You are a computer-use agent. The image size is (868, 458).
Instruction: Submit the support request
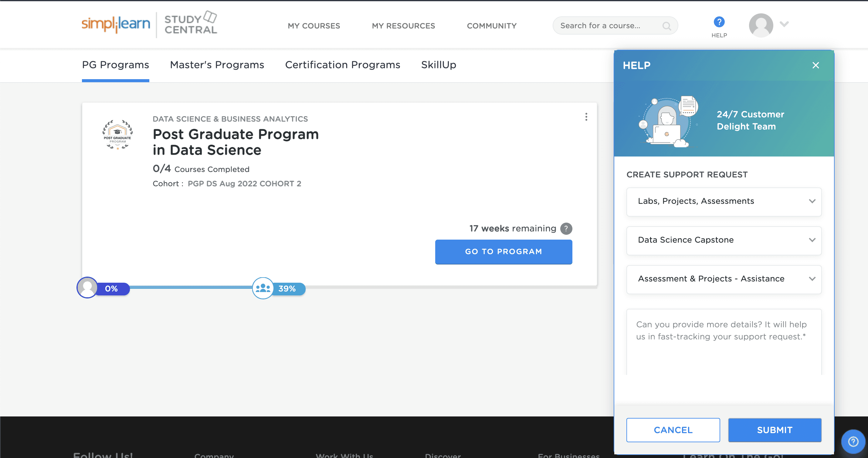(x=774, y=430)
